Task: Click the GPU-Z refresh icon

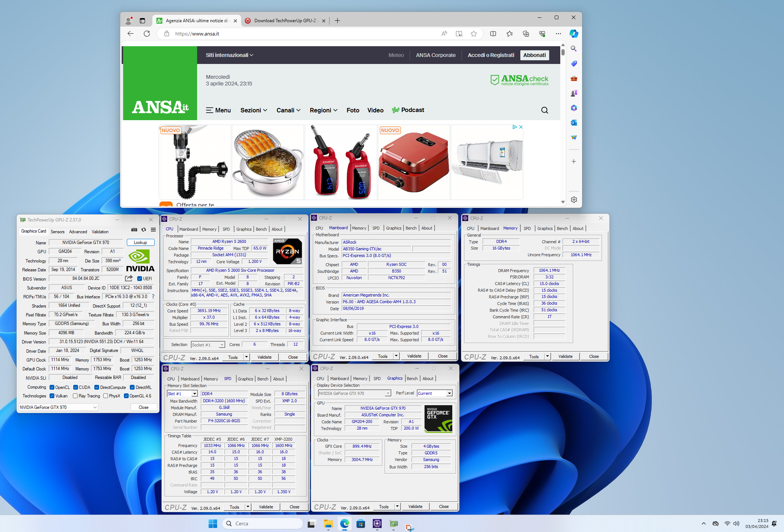Action: point(144,230)
